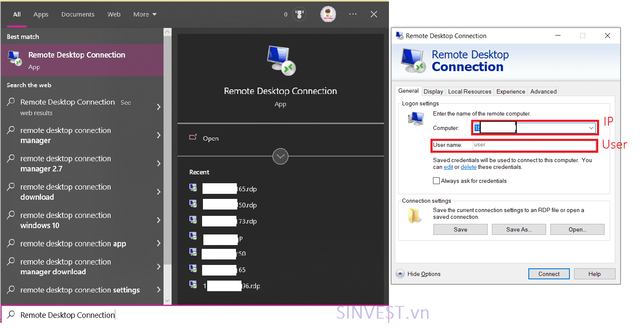Click the Open... button in connection settings
Screen dimensions: 644x328
[577, 229]
